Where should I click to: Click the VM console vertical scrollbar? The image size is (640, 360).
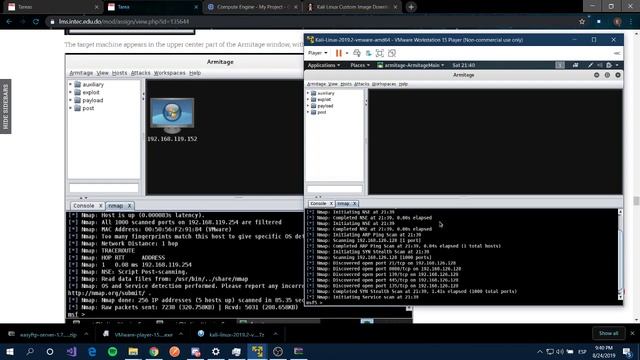point(620,255)
